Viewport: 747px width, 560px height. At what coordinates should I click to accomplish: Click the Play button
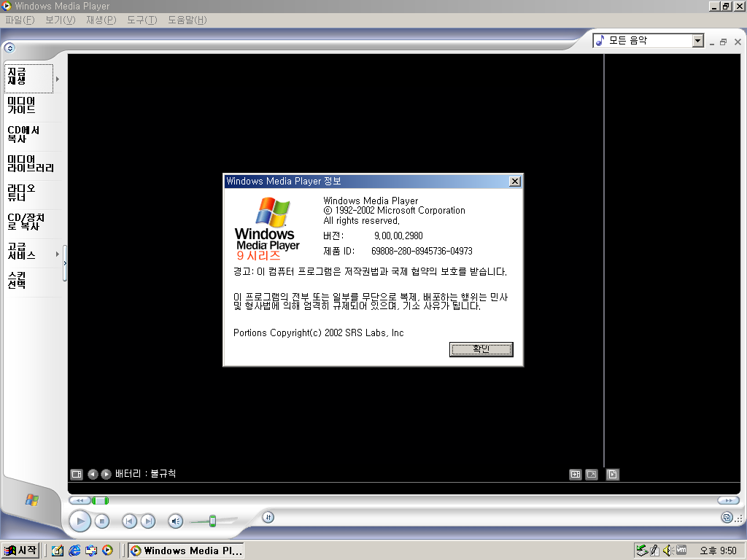pos(80,521)
